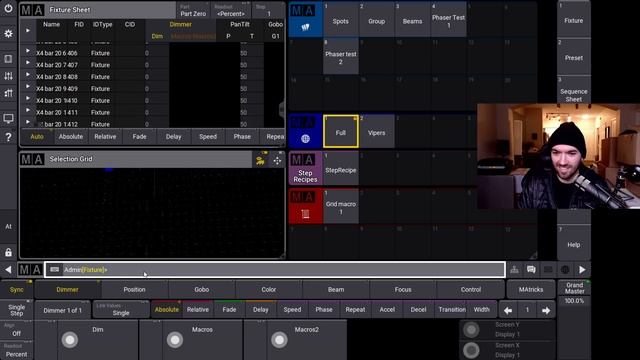Screen dimensions: 640x360
Task: Click the monitor display icon in sidebar
Action: [x=8, y=118]
